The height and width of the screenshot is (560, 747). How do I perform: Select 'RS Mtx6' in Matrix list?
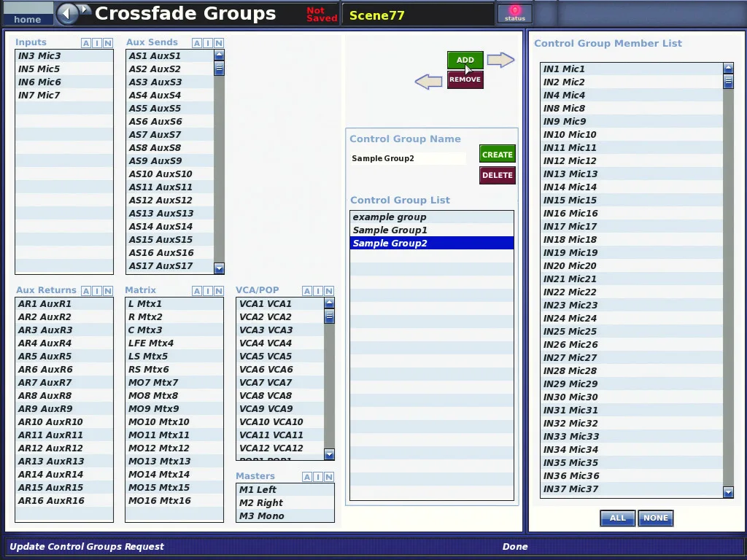(174, 369)
